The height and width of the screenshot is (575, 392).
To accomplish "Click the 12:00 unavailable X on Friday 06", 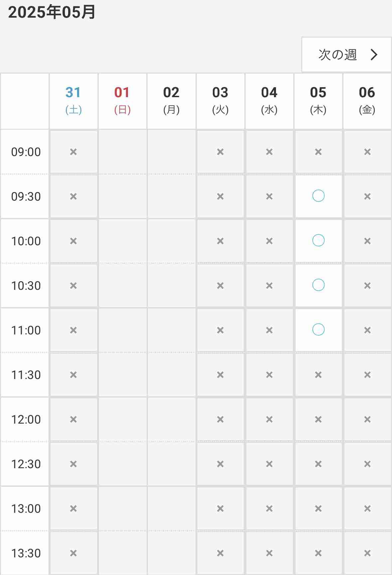I will coord(367,420).
